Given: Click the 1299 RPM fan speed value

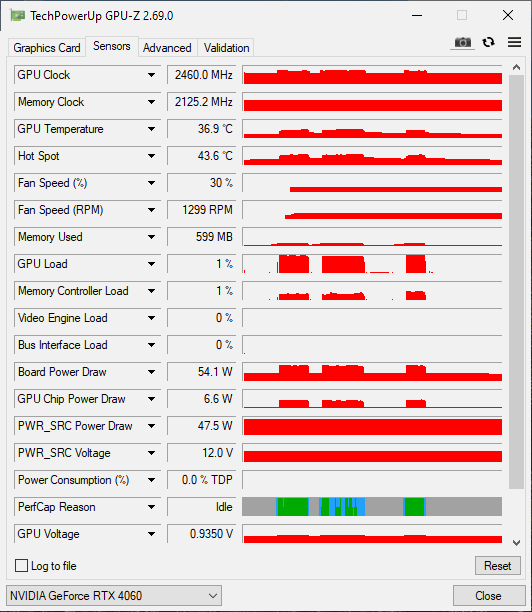Looking at the screenshot, I should (x=202, y=210).
